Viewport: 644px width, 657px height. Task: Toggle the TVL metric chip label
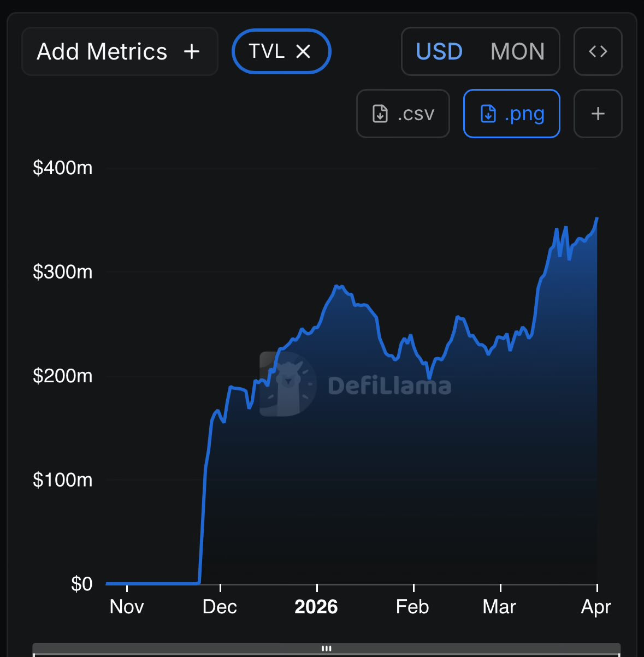(267, 51)
